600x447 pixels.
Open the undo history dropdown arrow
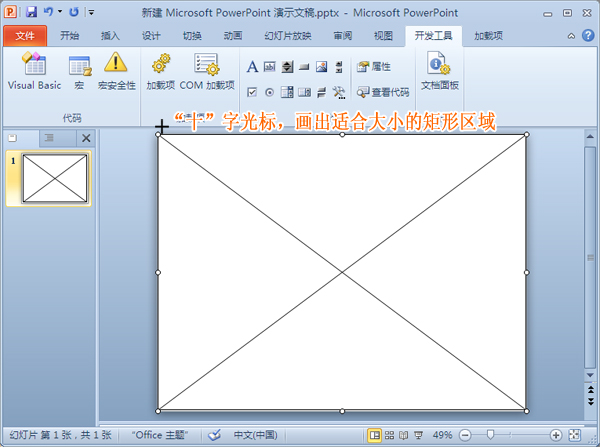(x=60, y=12)
